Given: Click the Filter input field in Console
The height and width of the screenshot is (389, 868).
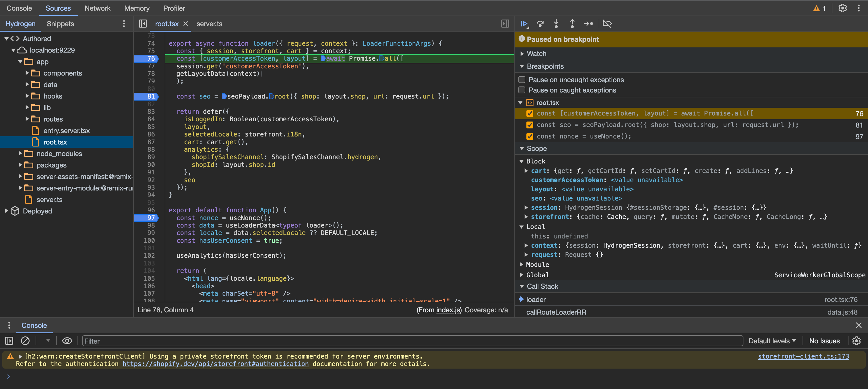Looking at the screenshot, I should [x=412, y=340].
